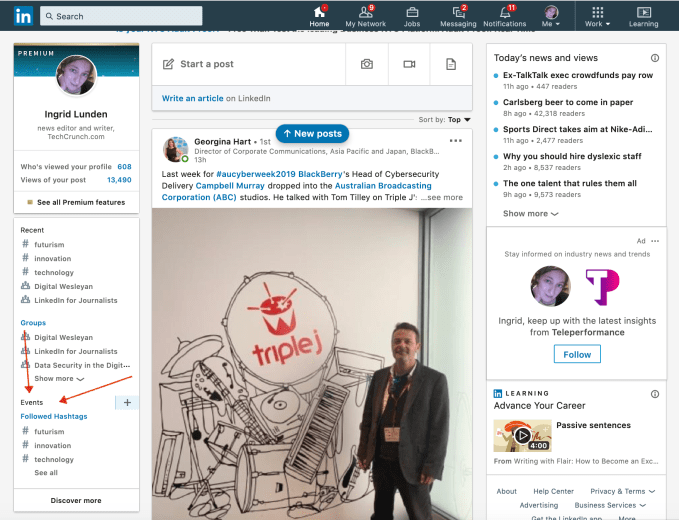The width and height of the screenshot is (679, 520).
Task: Open Georgina Hart's name link
Action: [x=223, y=142]
